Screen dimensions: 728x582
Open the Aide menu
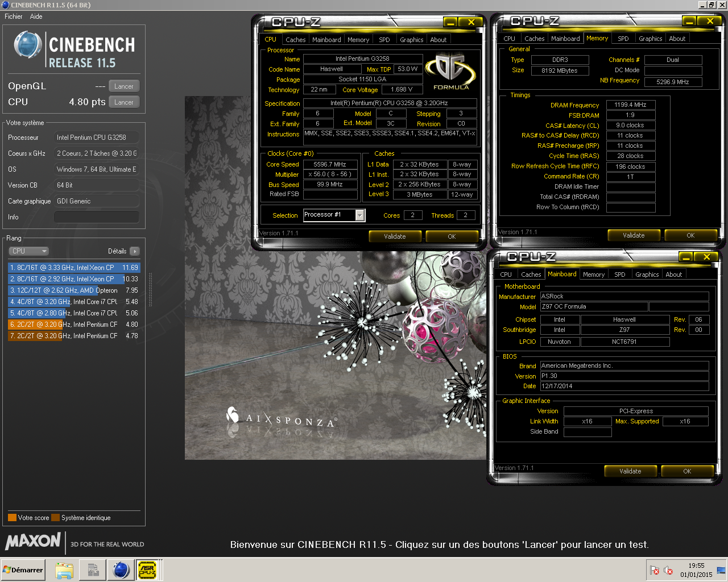36,16
